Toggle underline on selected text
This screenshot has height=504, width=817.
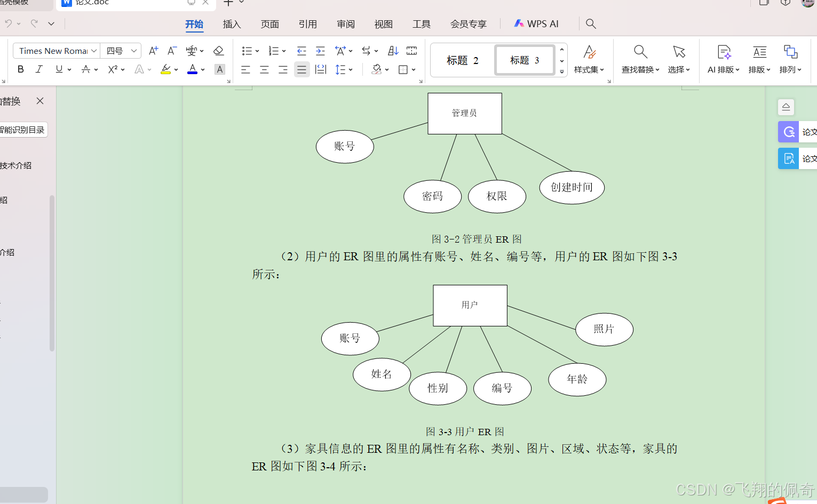(x=59, y=69)
